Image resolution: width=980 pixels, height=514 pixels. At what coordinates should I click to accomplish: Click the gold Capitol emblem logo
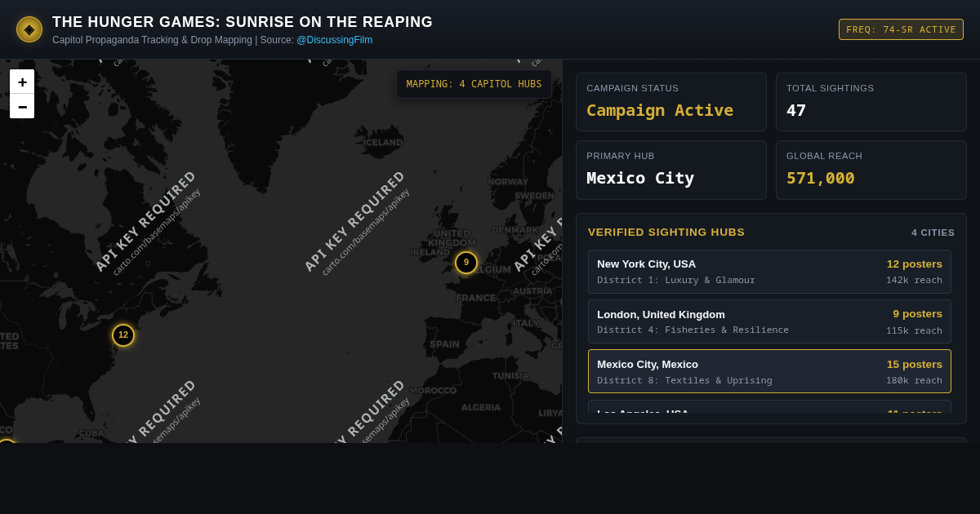pyautogui.click(x=29, y=29)
